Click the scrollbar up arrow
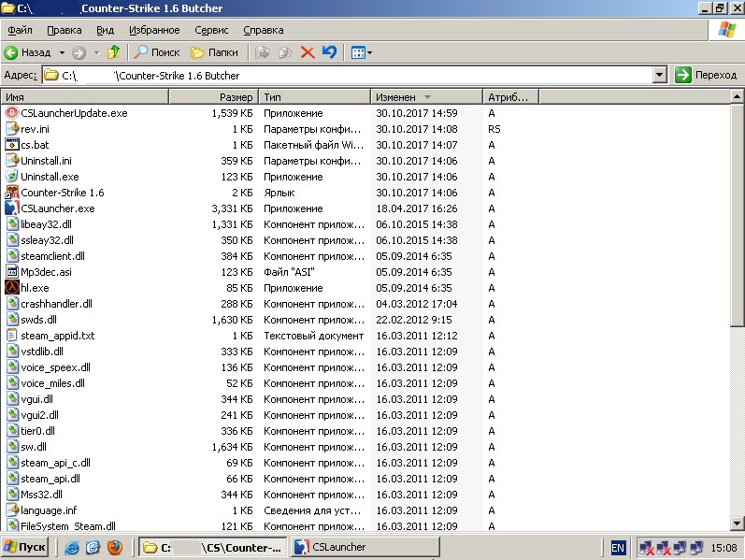Screen dimensions: 745x560 (737, 97)
